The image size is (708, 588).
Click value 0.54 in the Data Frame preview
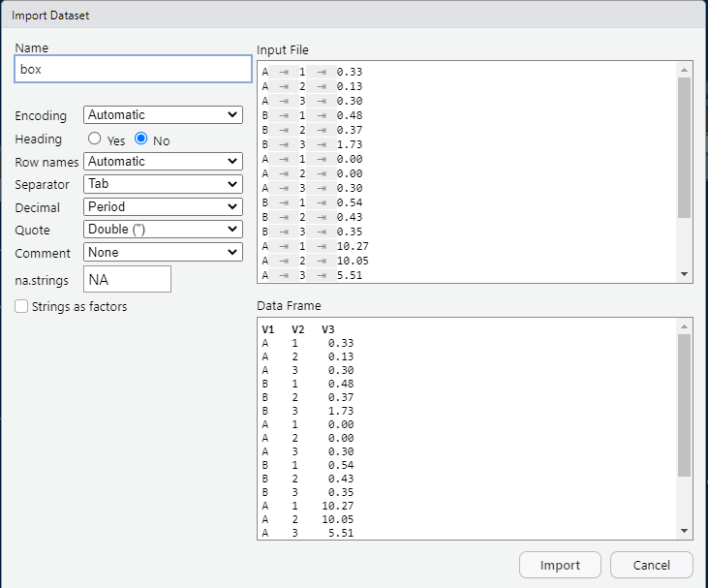(x=341, y=465)
